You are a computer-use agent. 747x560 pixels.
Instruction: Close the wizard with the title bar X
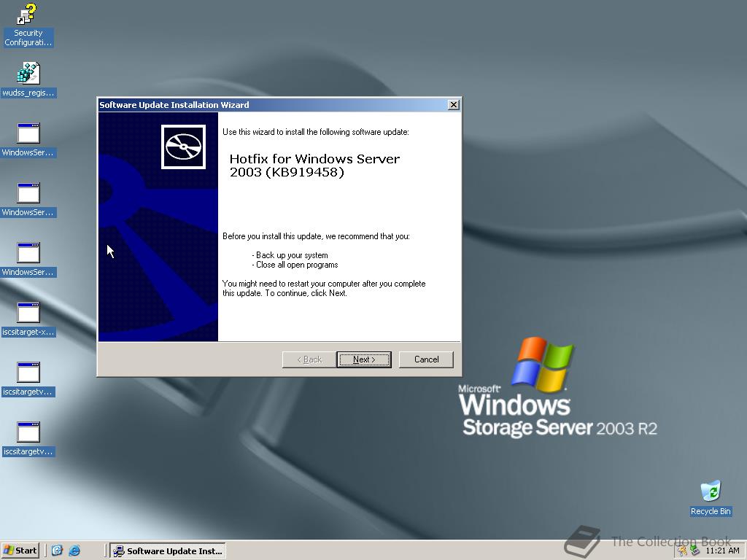454,105
